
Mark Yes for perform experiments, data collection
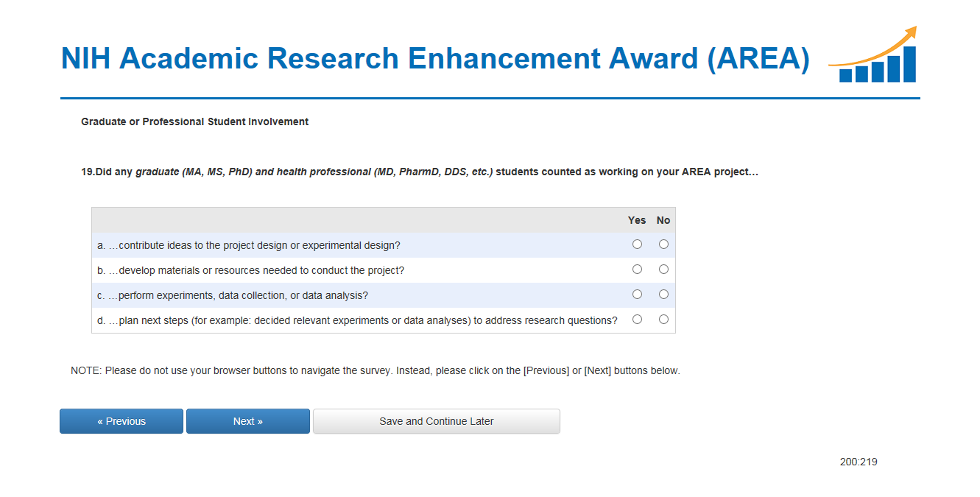637,295
